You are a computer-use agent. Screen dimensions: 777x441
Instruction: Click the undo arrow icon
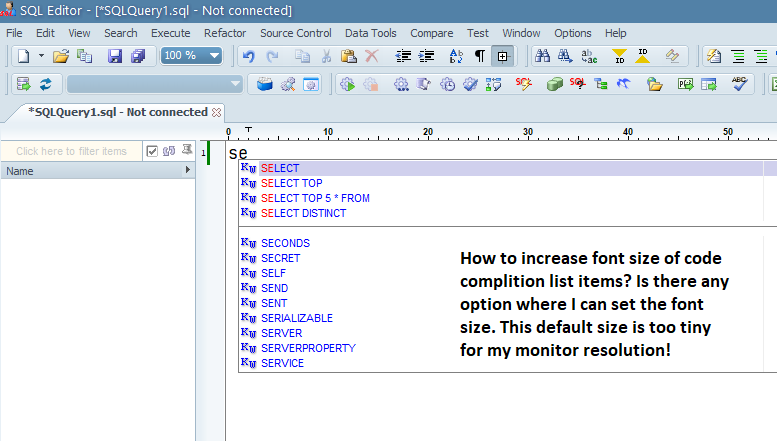tap(249, 56)
